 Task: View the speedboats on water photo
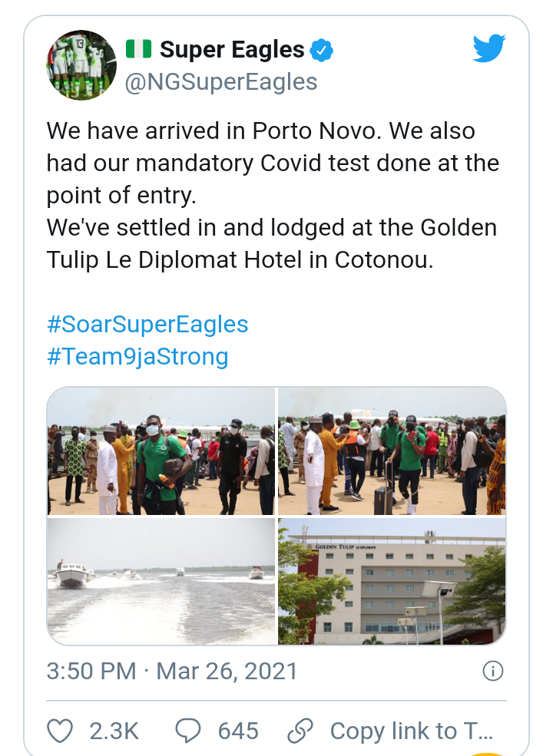[x=161, y=582]
